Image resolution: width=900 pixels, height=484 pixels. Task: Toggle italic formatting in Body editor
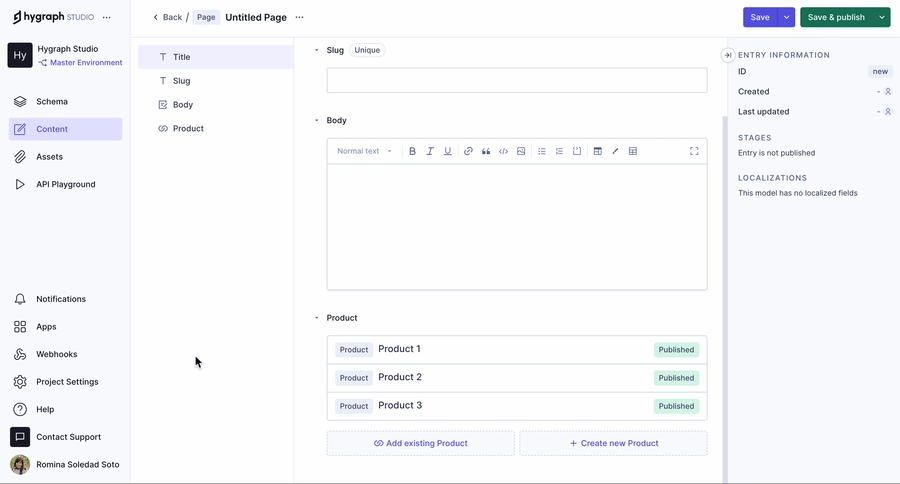point(430,151)
